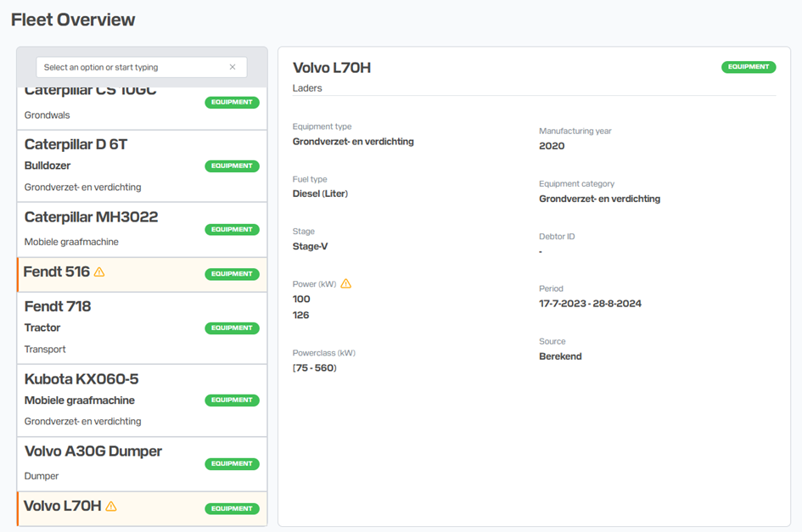Click the Fuel type value 'Diesel (Liter)'
The width and height of the screenshot is (802, 532).
320,193
